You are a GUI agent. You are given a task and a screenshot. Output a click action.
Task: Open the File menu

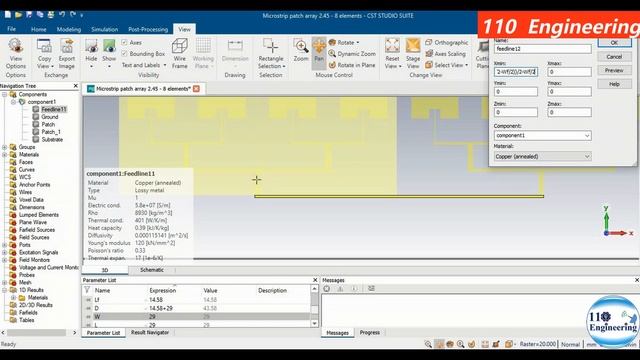click(x=11, y=29)
